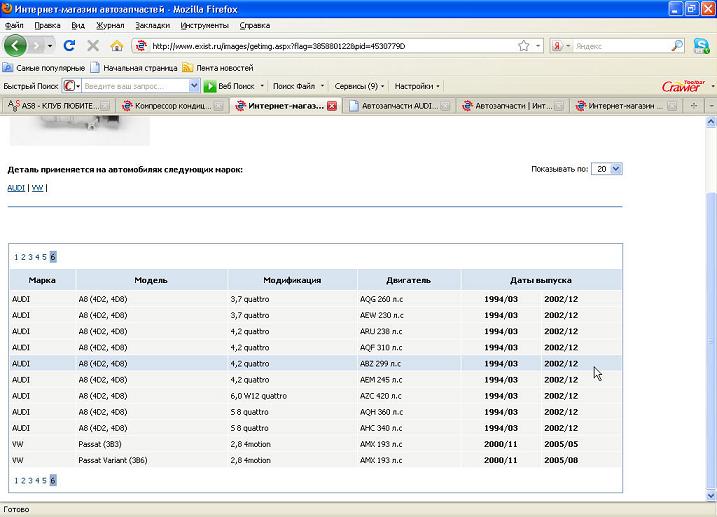The width and height of the screenshot is (717, 517).
Task: Open new tab with plus button
Action: click(x=694, y=106)
